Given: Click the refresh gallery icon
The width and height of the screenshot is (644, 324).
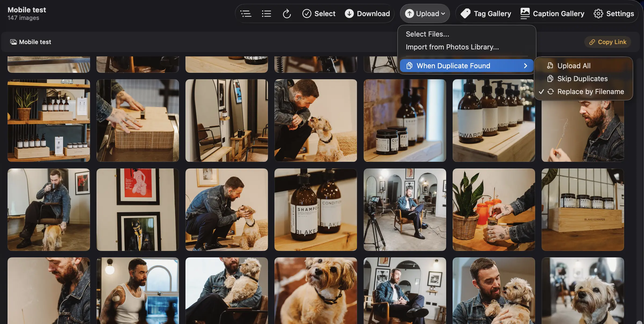Looking at the screenshot, I should click(x=287, y=14).
